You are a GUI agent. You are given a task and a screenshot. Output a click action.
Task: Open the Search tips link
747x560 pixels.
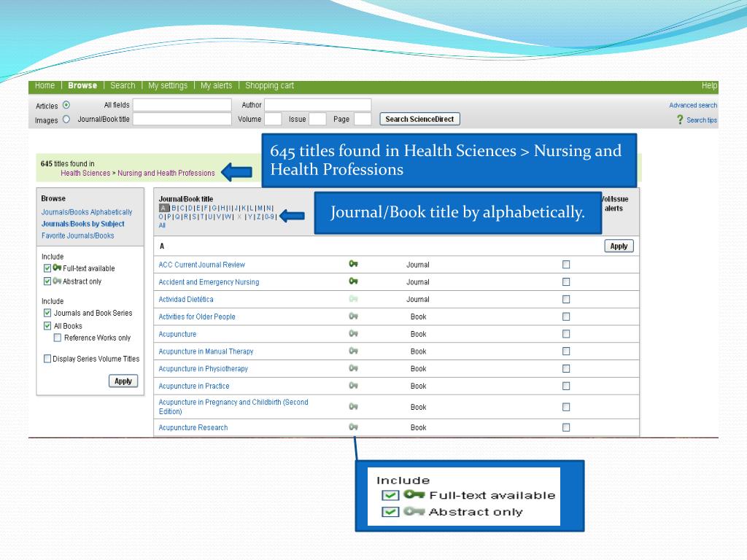pyautogui.click(x=701, y=120)
